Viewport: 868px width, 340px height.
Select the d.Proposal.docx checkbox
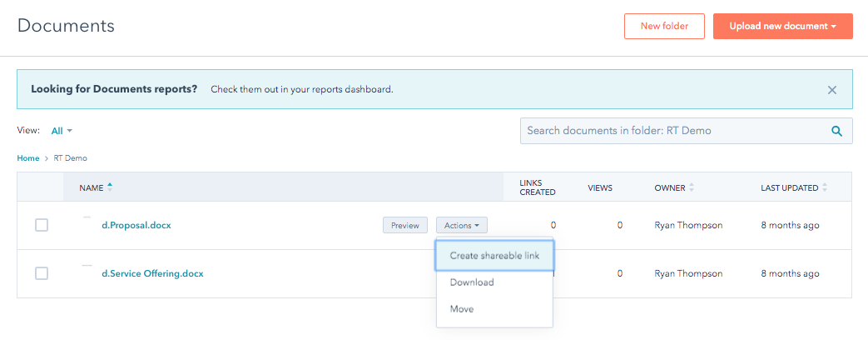click(42, 225)
